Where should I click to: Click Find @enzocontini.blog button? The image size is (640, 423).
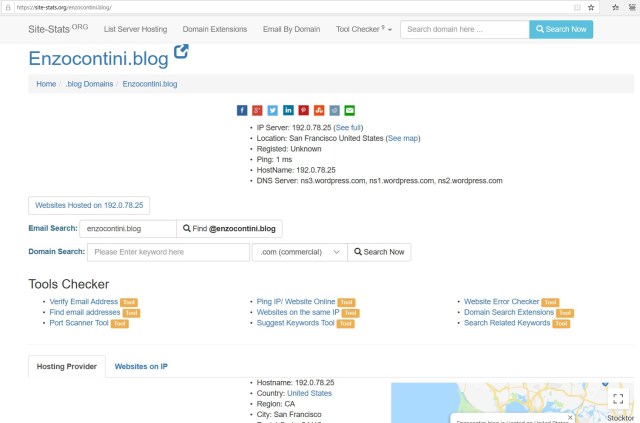[229, 229]
